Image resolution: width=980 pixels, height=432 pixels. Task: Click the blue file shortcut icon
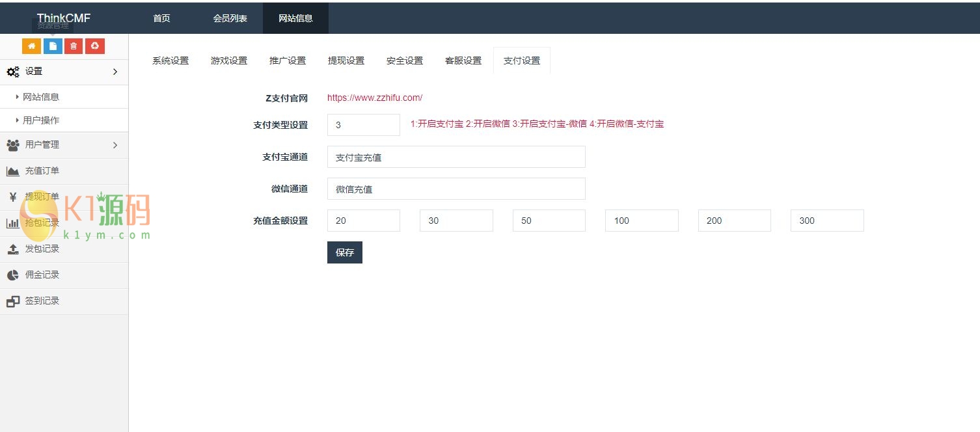[53, 46]
